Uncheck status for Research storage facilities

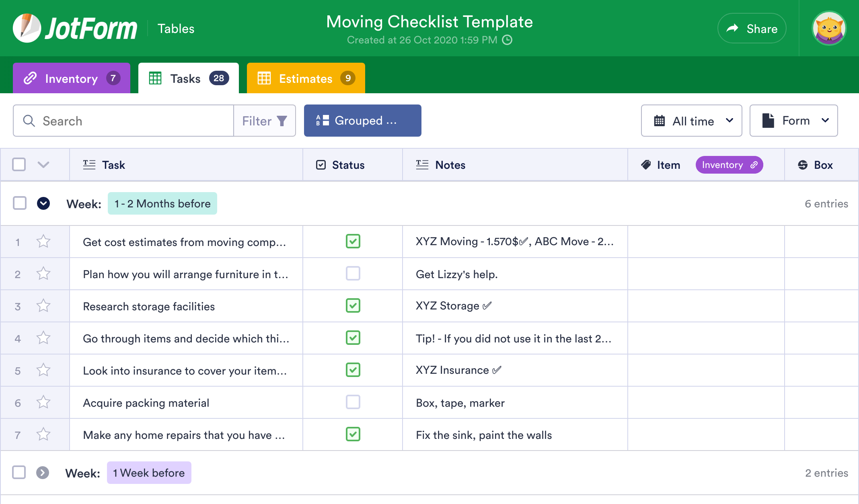pyautogui.click(x=353, y=306)
